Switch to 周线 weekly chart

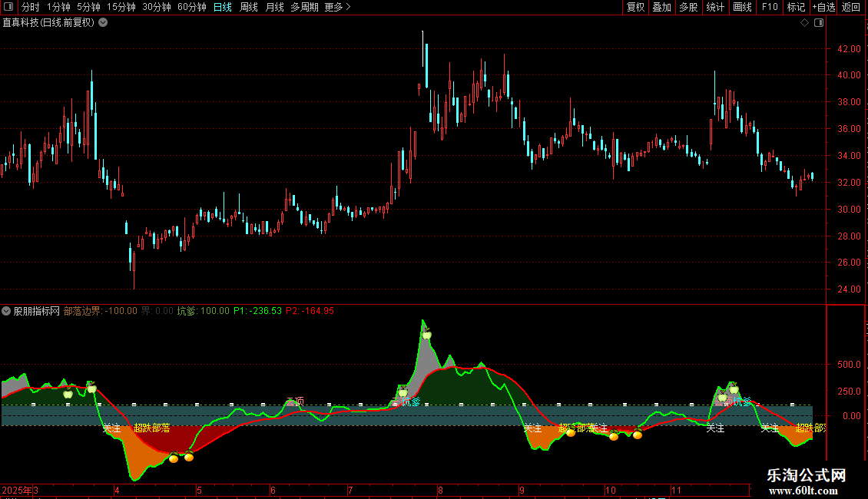249,7
